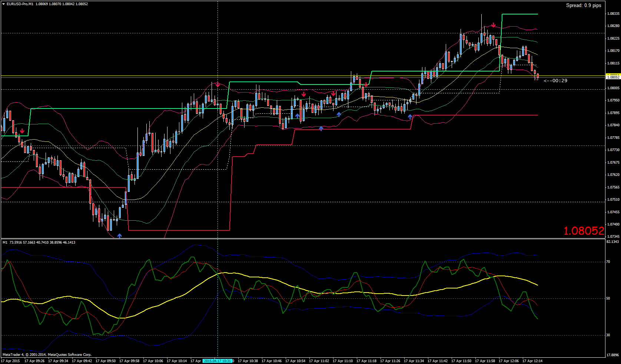The image size is (621, 364).
Task: Click the 17.8896 indicator scale minimum
Action: (x=613, y=355)
